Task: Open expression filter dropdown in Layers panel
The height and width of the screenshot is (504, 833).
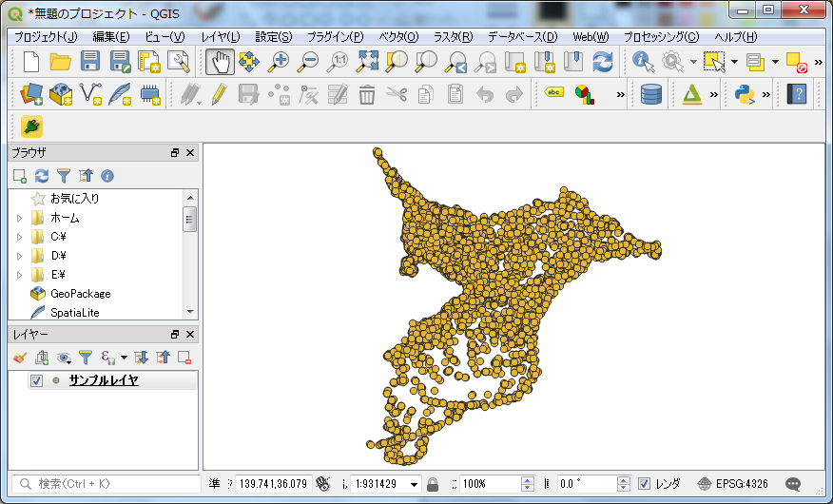Action: (x=124, y=358)
